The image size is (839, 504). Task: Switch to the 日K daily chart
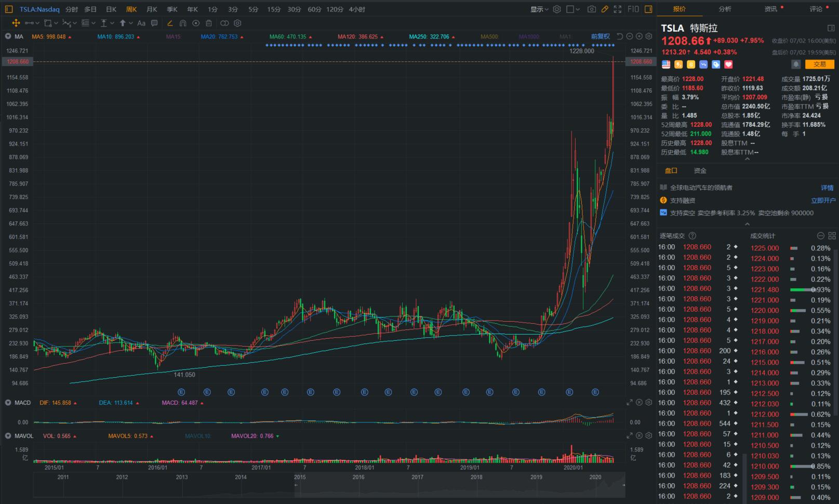[x=111, y=9]
